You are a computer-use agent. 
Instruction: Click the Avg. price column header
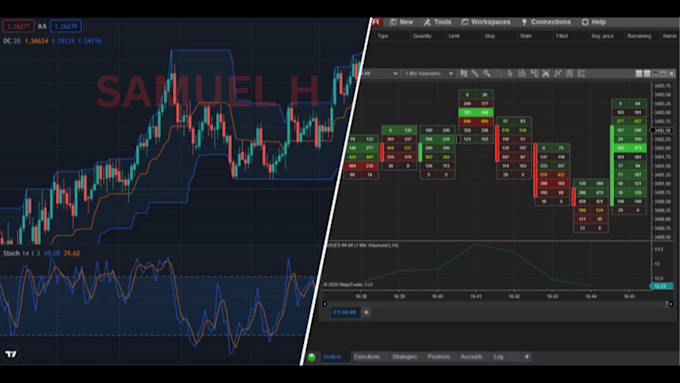pos(602,36)
